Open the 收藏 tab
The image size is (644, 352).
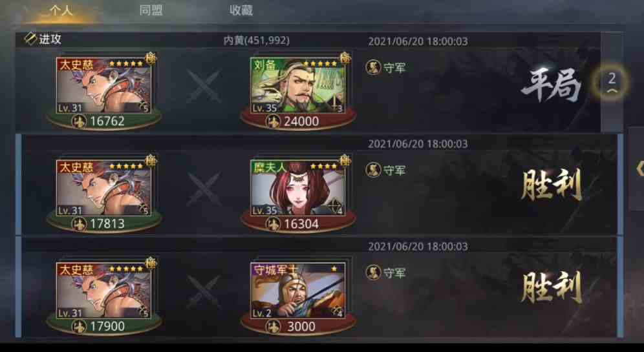coord(241,10)
